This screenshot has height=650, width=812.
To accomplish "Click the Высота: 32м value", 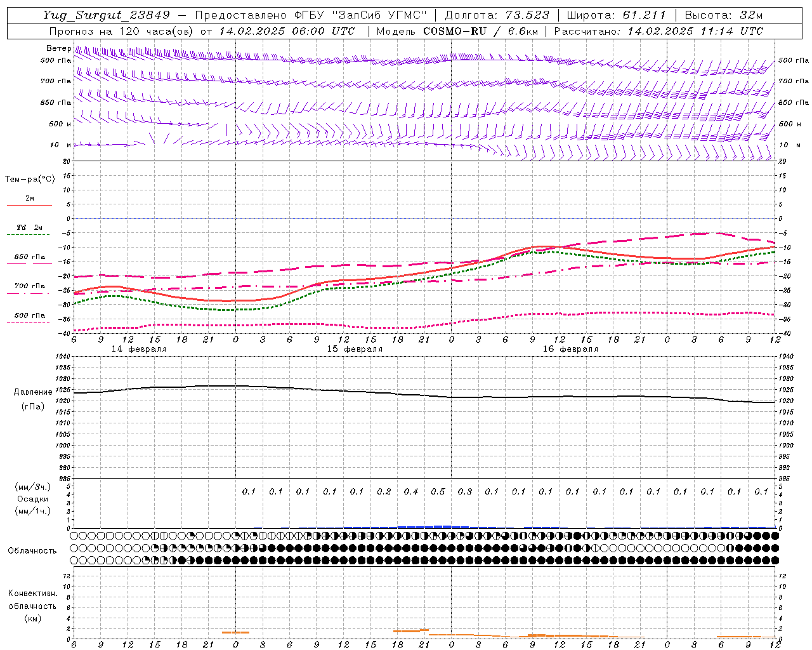I will (x=724, y=15).
